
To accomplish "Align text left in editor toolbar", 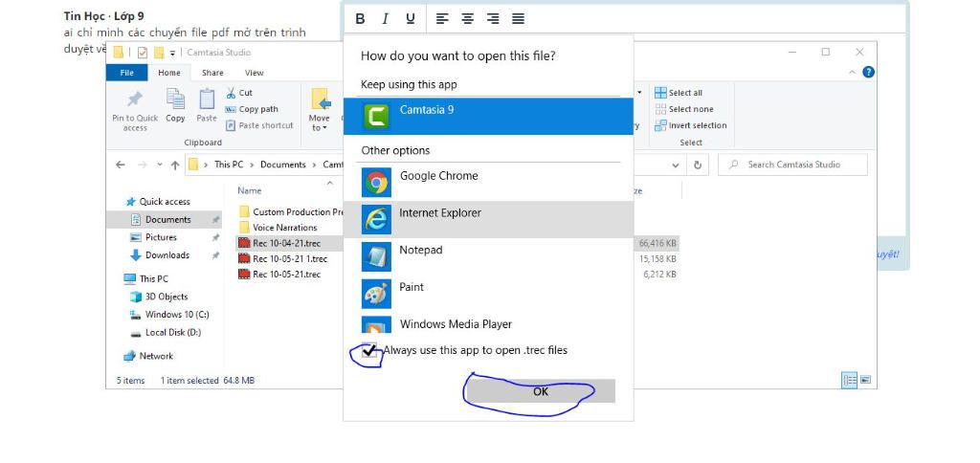I will coord(442,19).
